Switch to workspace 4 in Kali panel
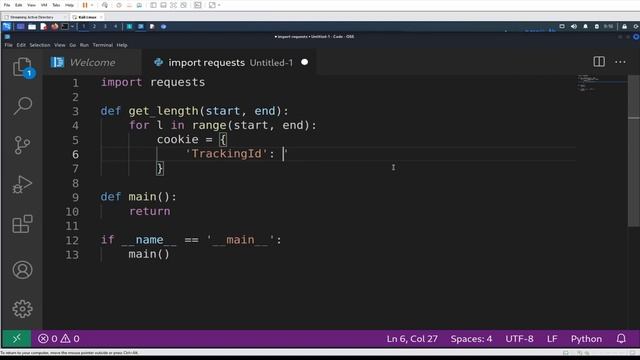The width and height of the screenshot is (640, 360). [116, 27]
